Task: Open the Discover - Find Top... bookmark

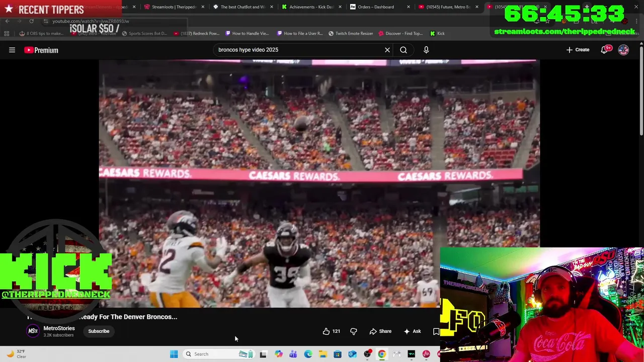Action: coord(400,33)
